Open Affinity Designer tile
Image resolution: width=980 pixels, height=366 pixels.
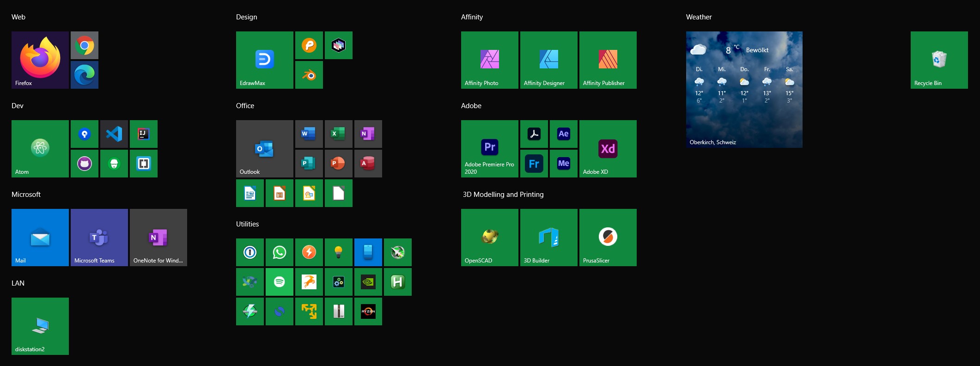click(x=549, y=60)
